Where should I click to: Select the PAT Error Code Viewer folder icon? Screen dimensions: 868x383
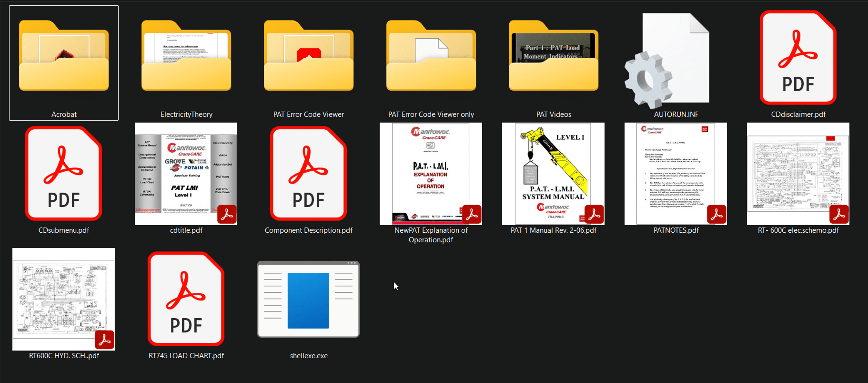click(x=309, y=55)
